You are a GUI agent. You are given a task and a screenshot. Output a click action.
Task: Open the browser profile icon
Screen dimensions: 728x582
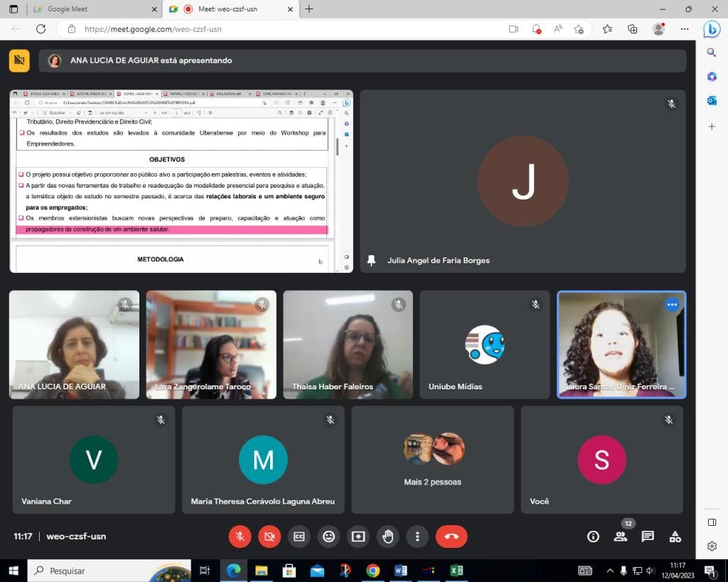(x=658, y=29)
